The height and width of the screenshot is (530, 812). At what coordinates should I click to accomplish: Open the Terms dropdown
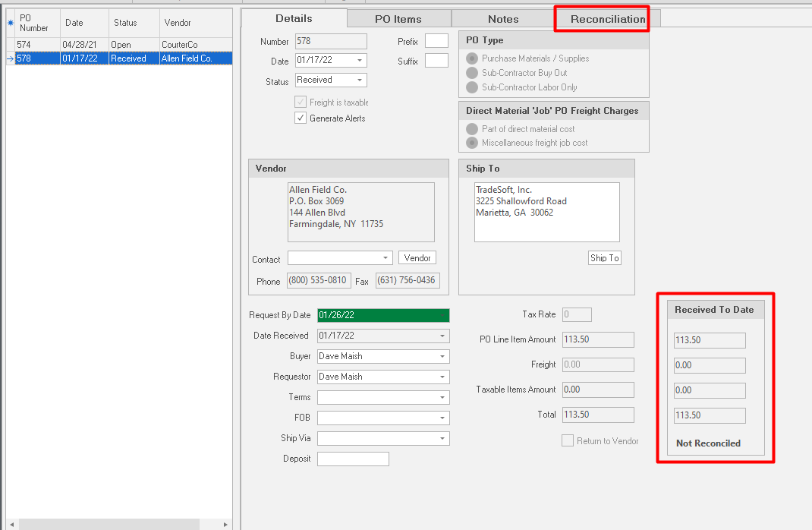(442, 397)
